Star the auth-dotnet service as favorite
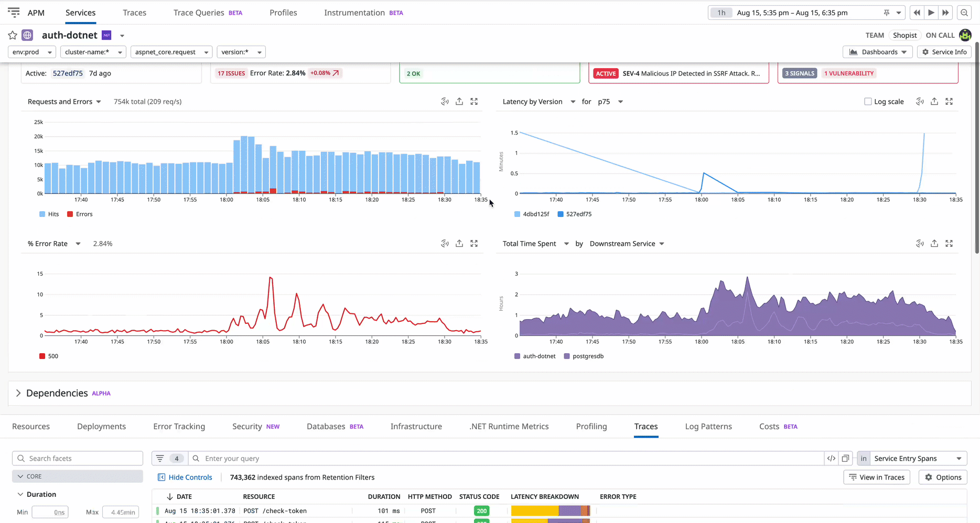Image resolution: width=980 pixels, height=523 pixels. click(x=13, y=35)
